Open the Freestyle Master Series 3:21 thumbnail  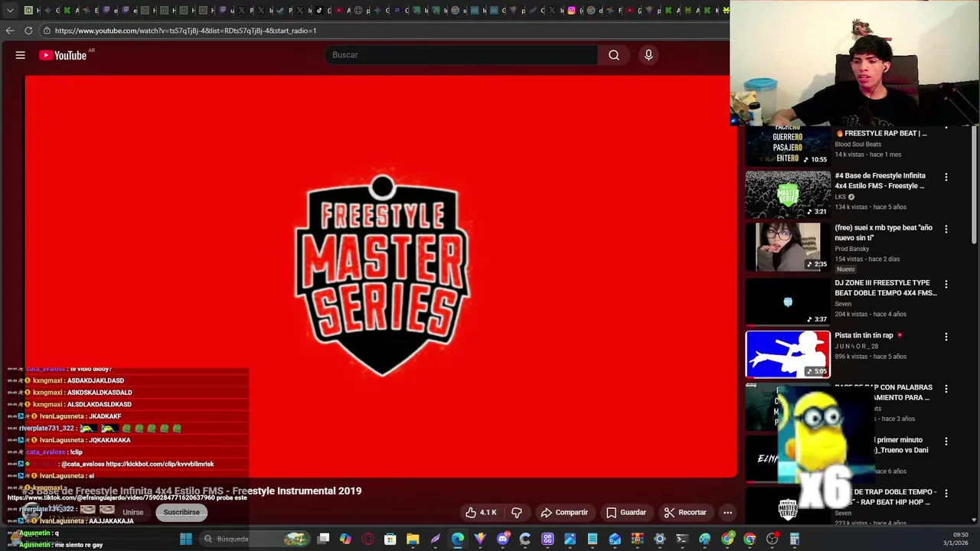(788, 194)
